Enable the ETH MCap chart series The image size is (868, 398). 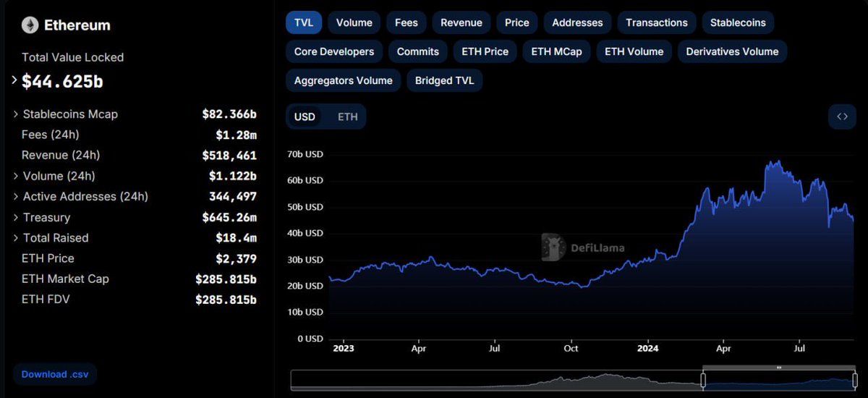[x=556, y=51]
